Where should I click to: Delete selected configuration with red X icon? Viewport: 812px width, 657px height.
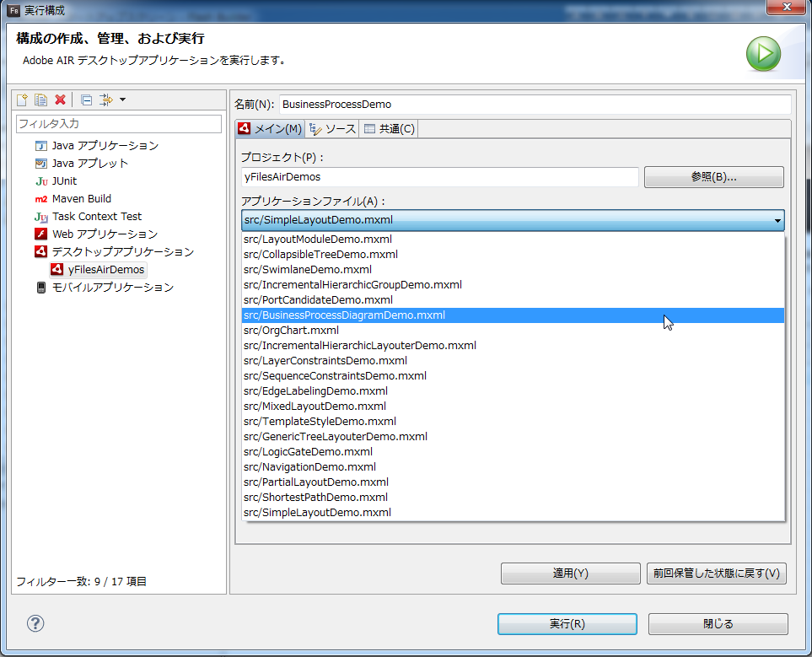(x=60, y=100)
